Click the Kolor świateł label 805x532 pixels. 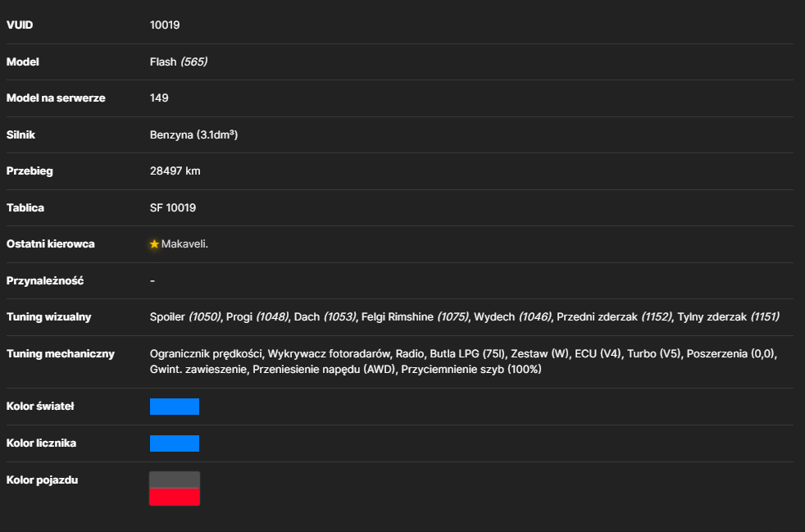click(x=40, y=407)
